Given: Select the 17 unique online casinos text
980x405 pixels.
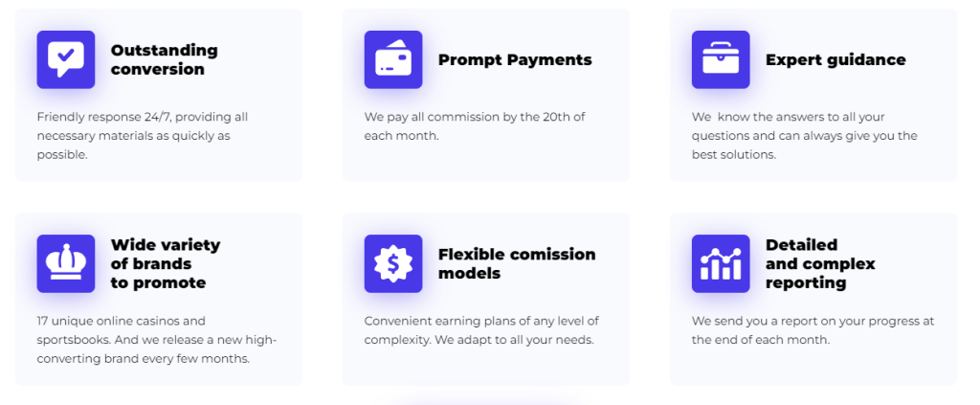Looking at the screenshot, I should [156, 339].
